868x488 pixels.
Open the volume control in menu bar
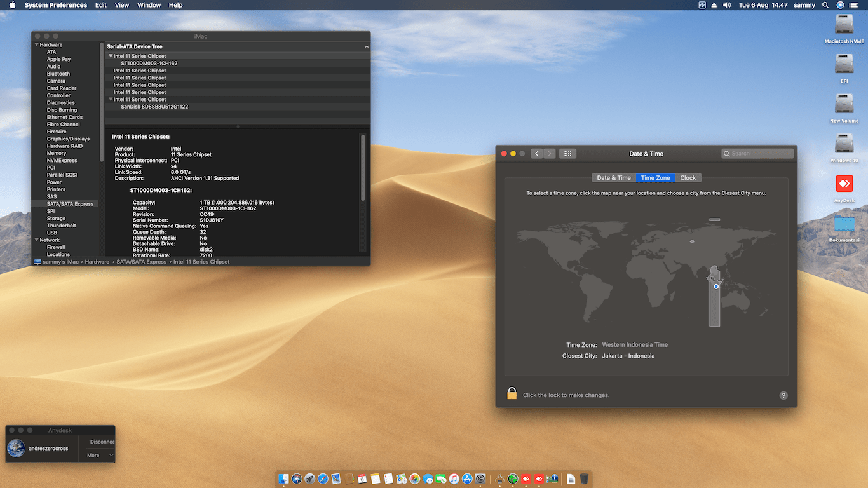click(727, 5)
